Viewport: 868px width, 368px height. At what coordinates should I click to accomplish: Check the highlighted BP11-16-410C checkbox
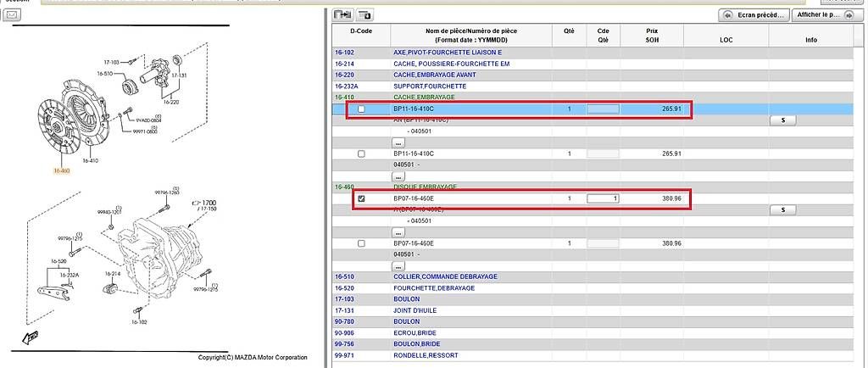tap(362, 109)
